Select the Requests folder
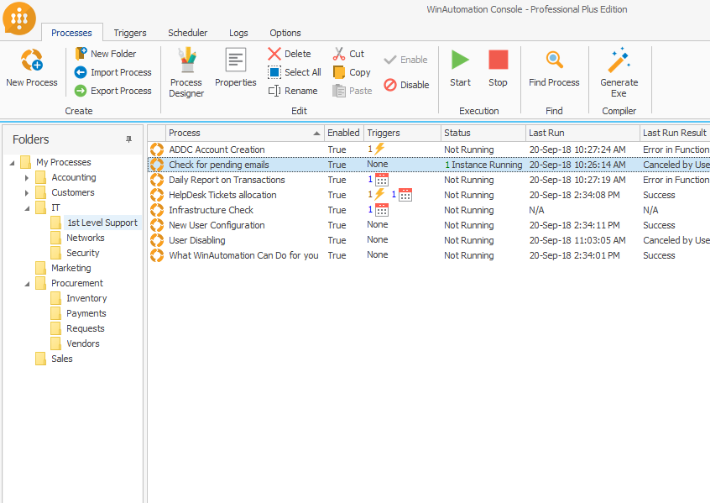The image size is (710, 503). coord(85,328)
